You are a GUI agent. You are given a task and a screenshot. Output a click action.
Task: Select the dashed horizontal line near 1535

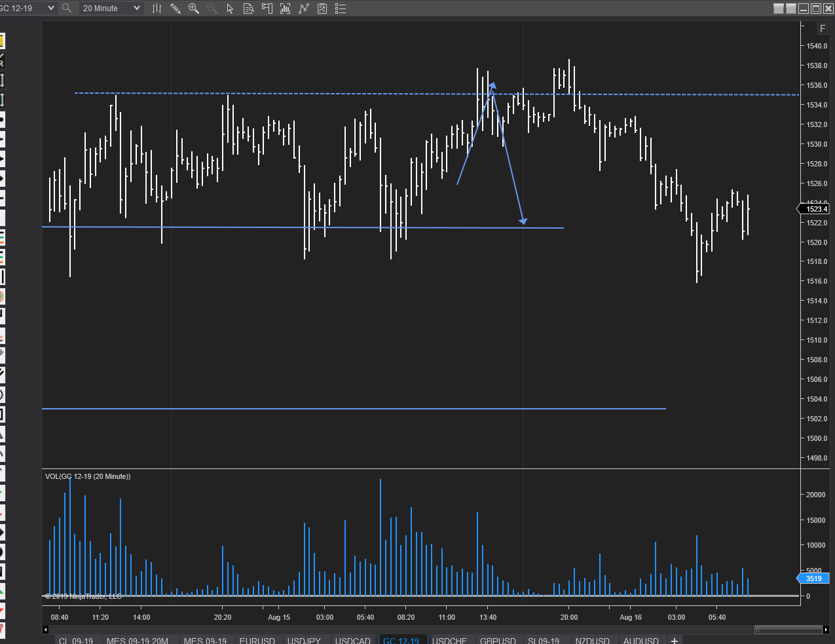pyautogui.click(x=437, y=94)
